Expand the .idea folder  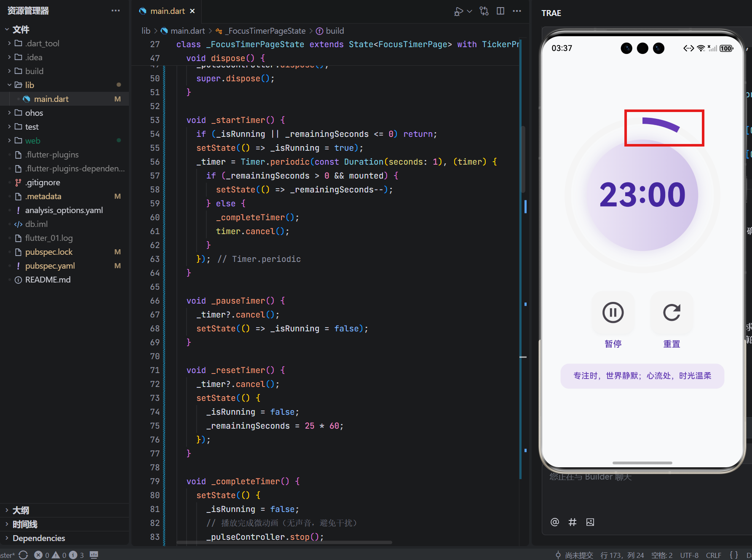[34, 57]
